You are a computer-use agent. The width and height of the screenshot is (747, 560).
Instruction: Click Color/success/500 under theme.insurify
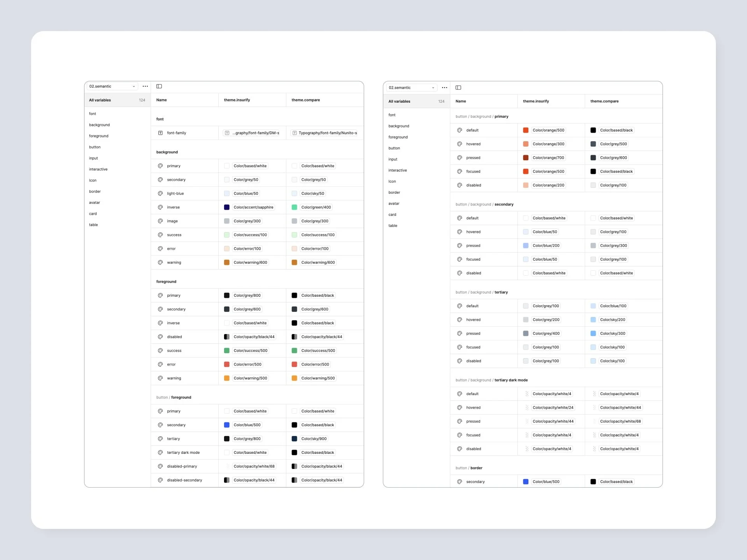[251, 351]
